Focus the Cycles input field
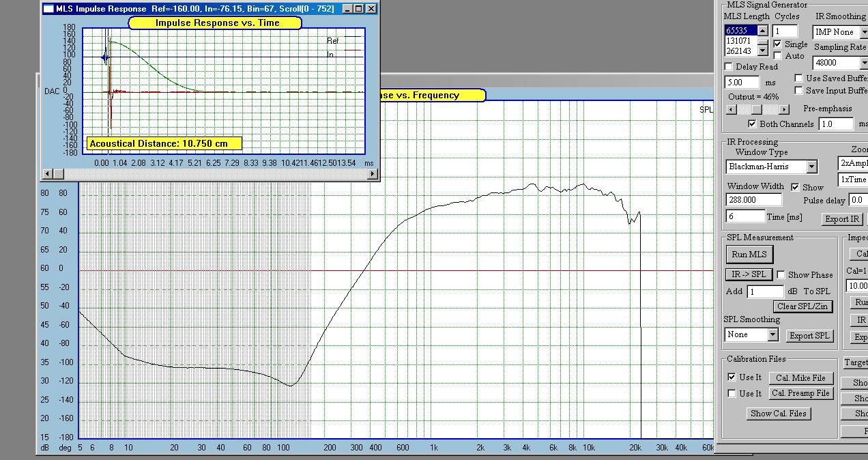 pos(785,31)
